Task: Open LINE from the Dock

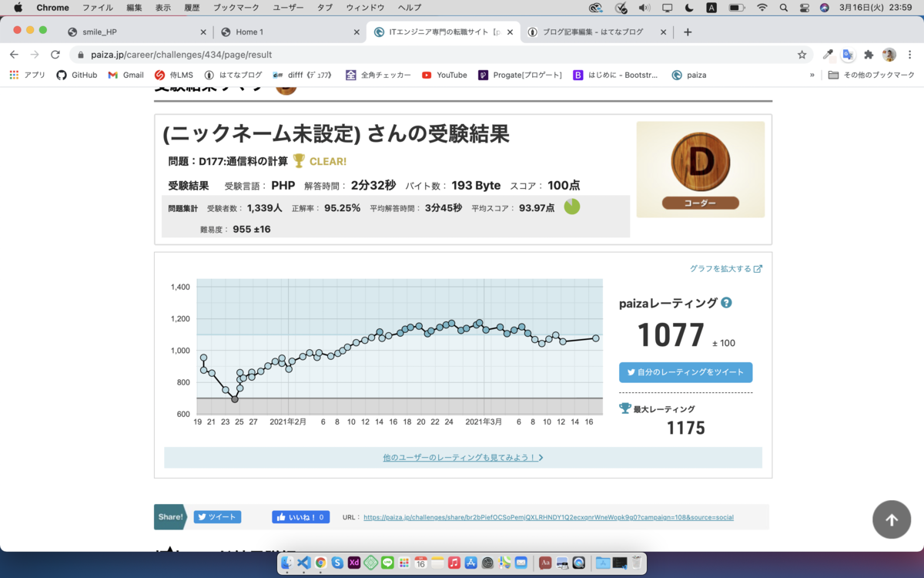Action: (387, 563)
